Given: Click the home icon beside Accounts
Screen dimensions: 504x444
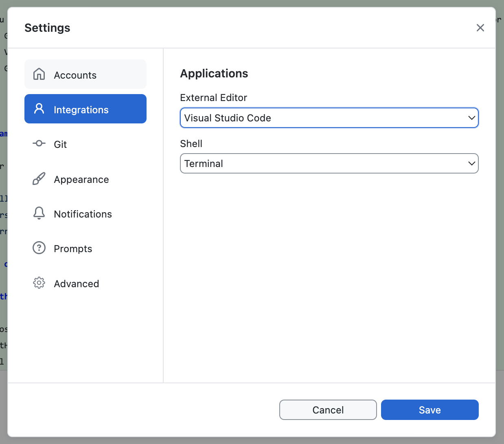Looking at the screenshot, I should point(39,74).
